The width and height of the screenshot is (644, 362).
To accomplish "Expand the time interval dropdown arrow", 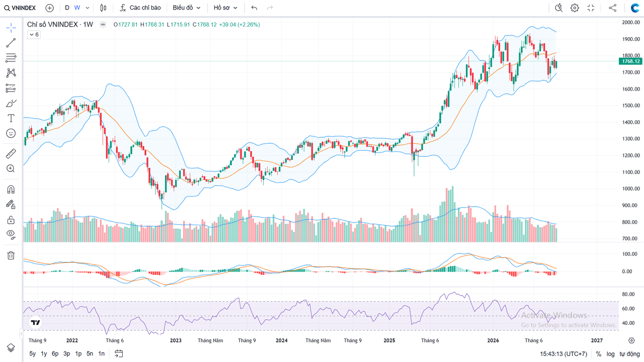I will tap(88, 8).
